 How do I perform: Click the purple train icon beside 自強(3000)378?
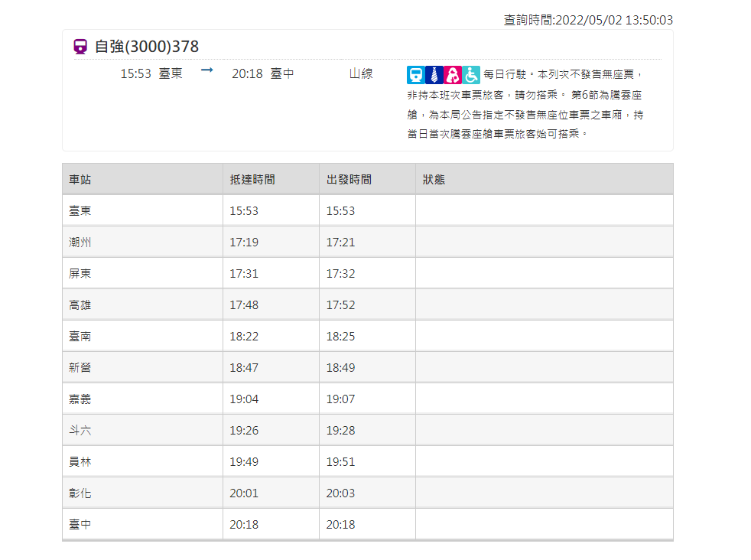(x=80, y=47)
